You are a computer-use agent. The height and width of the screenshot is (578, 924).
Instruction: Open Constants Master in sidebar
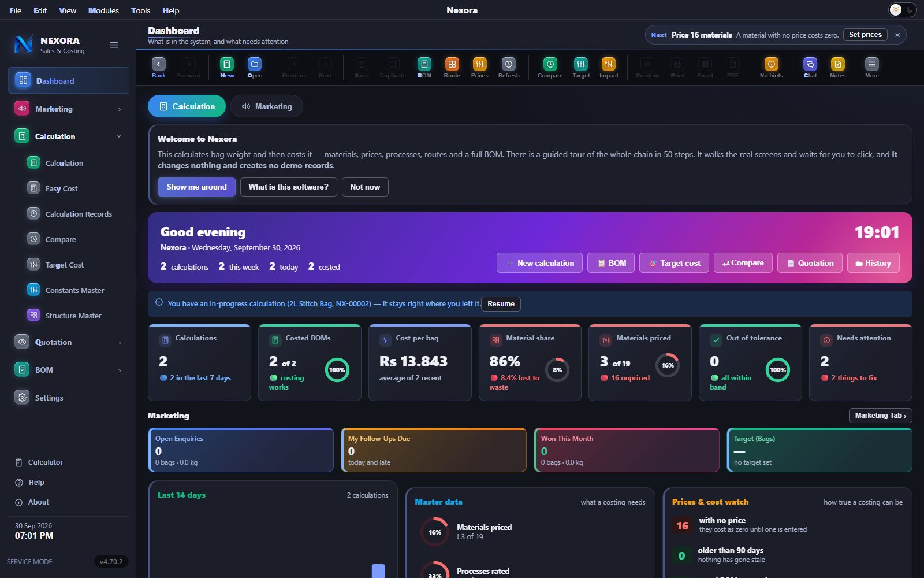pyautogui.click(x=69, y=290)
